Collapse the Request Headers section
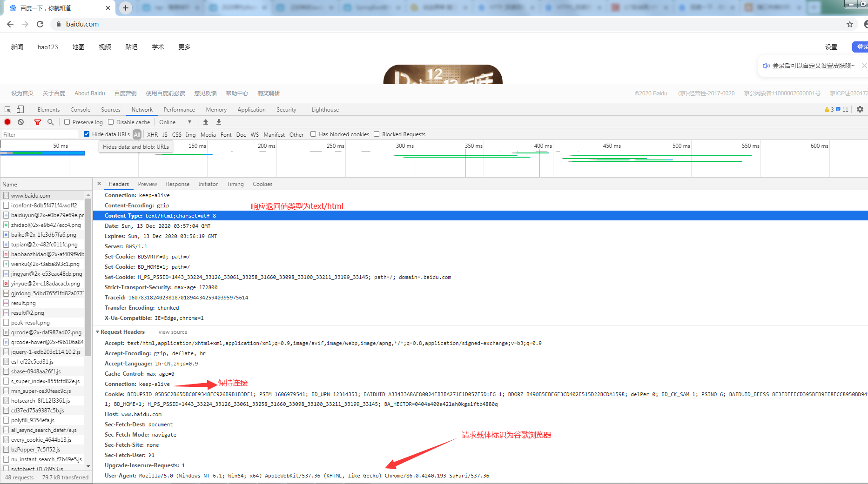Screen dimensions: 868x484 click(x=98, y=332)
